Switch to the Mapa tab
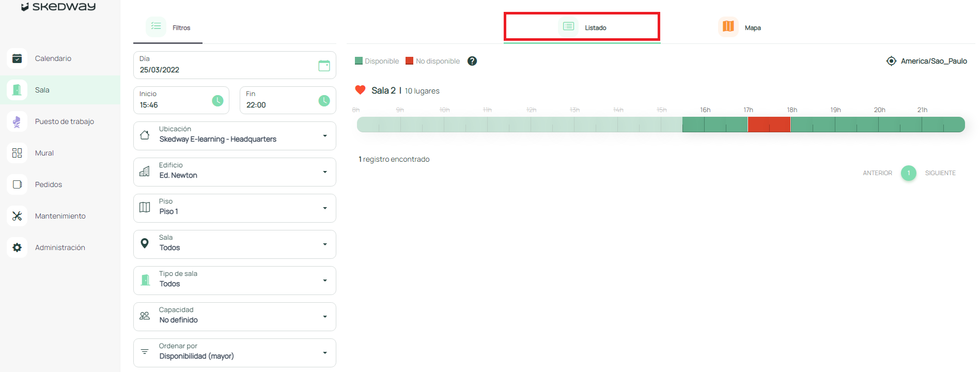 [740, 27]
